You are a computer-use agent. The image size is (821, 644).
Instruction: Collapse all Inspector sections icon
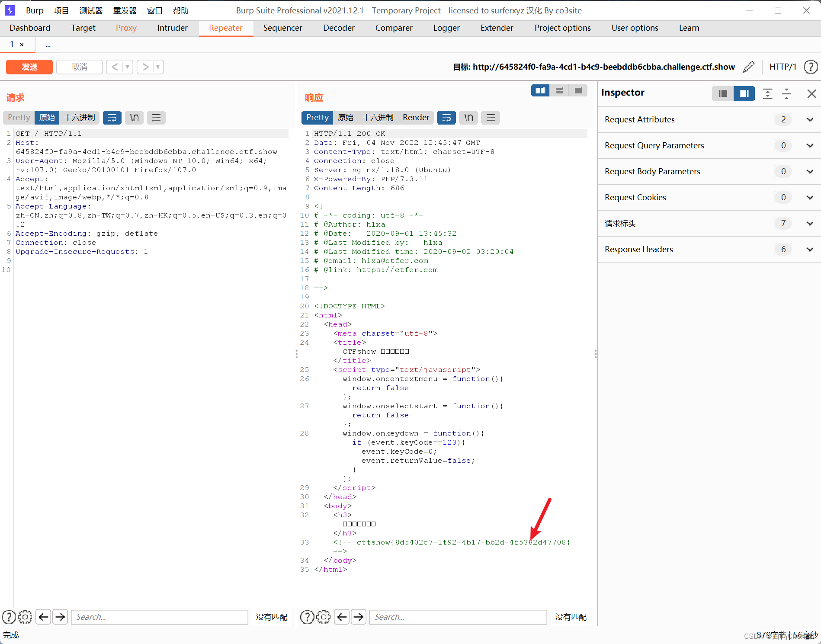[x=787, y=93]
